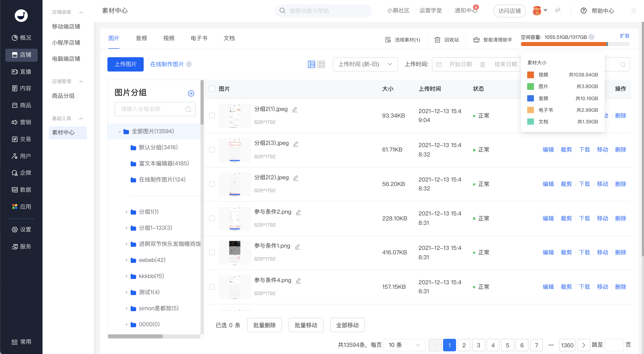Click the space capacity question mark icon
The image size is (644, 354).
(591, 37)
